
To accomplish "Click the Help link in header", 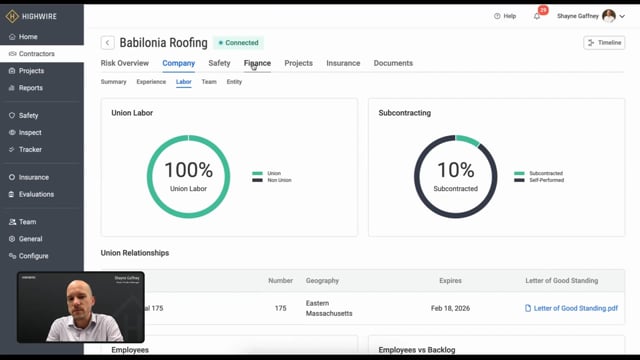I will [x=509, y=16].
